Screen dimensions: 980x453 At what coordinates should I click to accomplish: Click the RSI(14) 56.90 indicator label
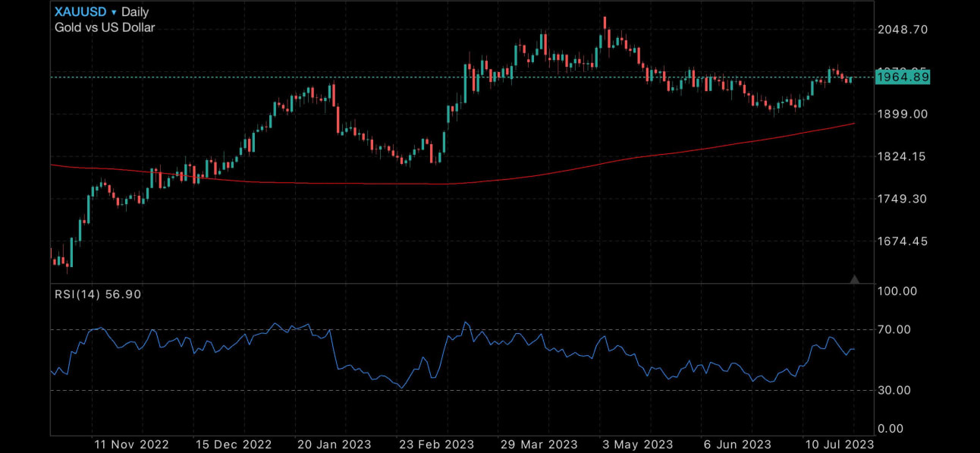pyautogui.click(x=98, y=294)
